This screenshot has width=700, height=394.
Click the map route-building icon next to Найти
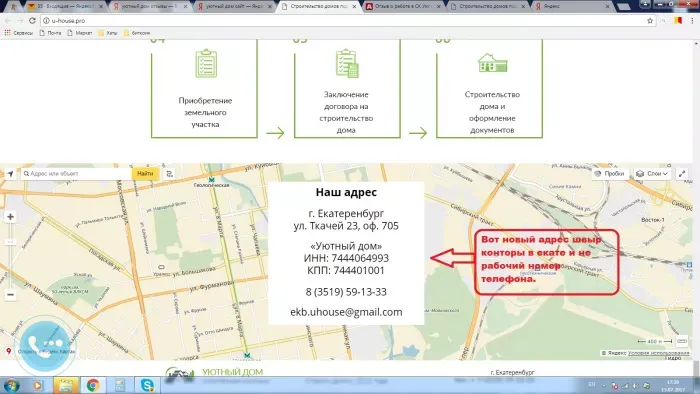point(170,174)
